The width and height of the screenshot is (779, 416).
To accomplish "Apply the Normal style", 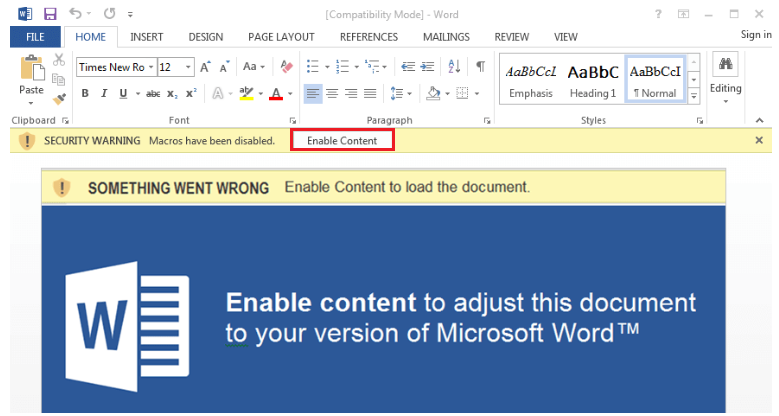I will click(655, 80).
